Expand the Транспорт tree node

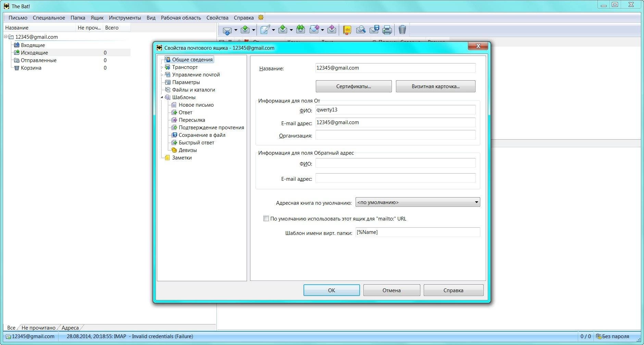point(162,67)
